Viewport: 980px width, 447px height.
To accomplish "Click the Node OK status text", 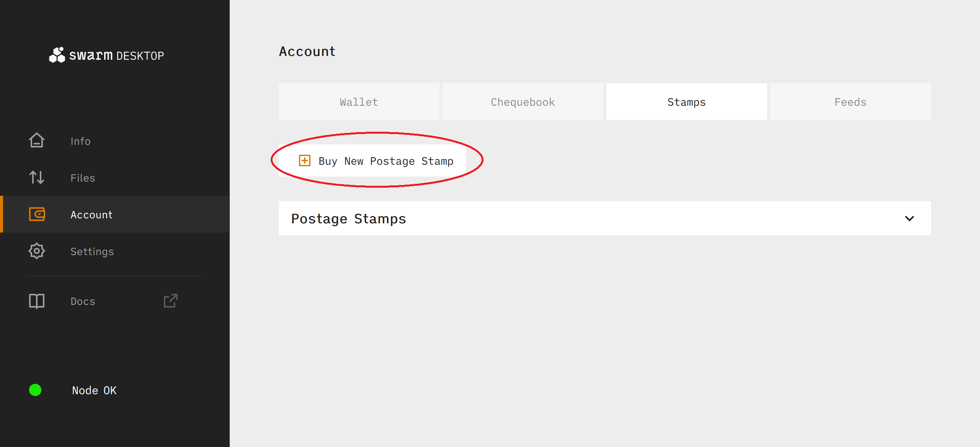I will (x=94, y=390).
